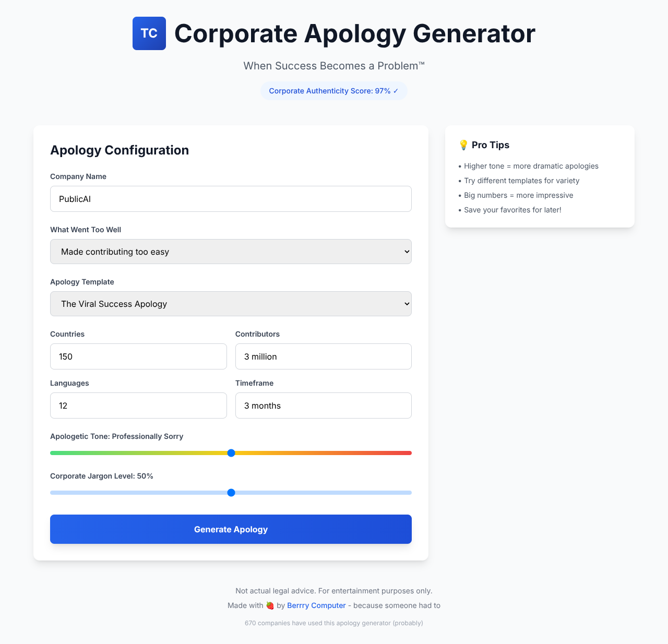The image size is (668, 644).
Task: Open the What Went Too Well dropdown
Action: (231, 252)
